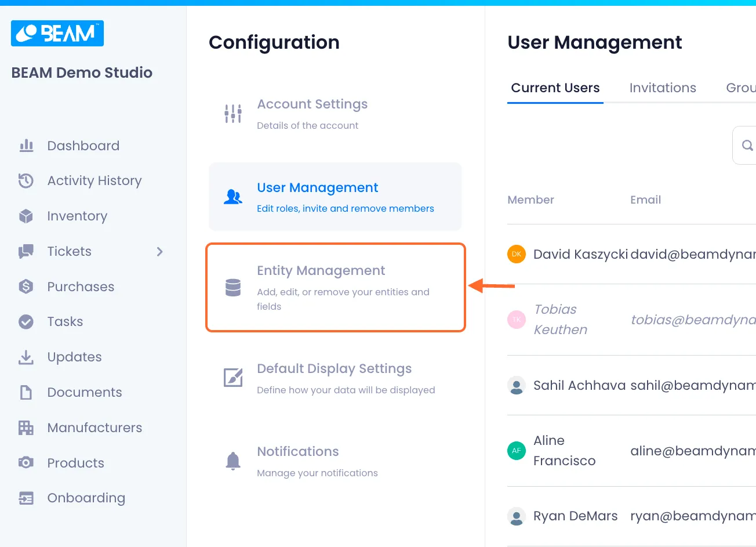Select the Inventory cube icon
Viewport: 756px width, 547px height.
26,216
